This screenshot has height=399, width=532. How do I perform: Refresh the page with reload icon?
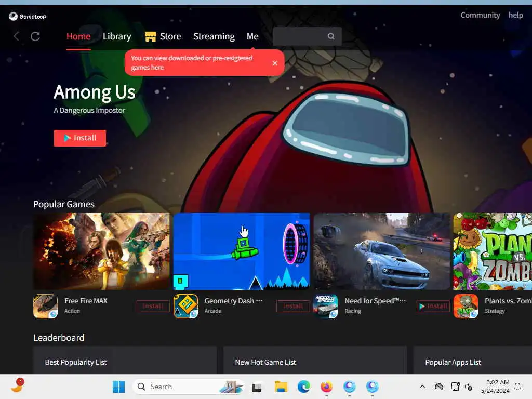click(x=35, y=36)
